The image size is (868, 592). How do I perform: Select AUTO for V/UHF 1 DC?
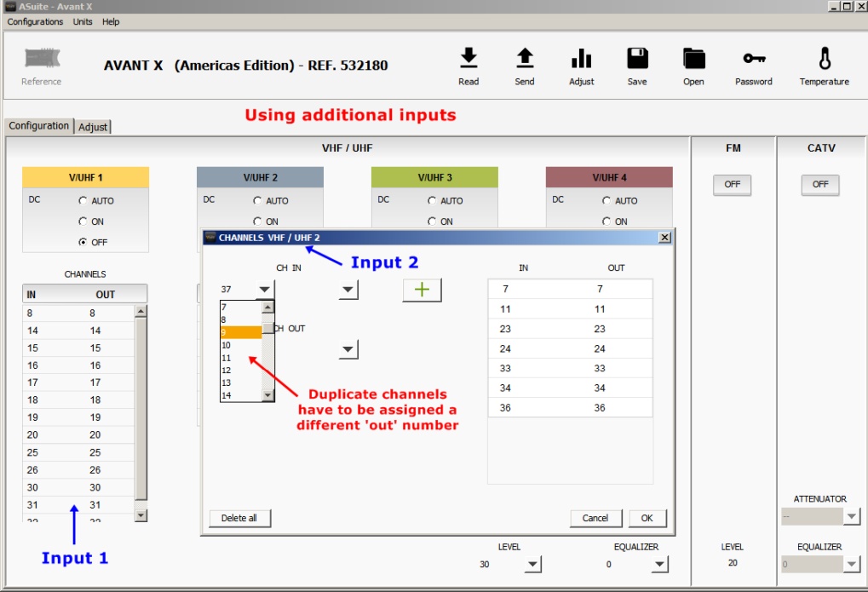point(83,201)
